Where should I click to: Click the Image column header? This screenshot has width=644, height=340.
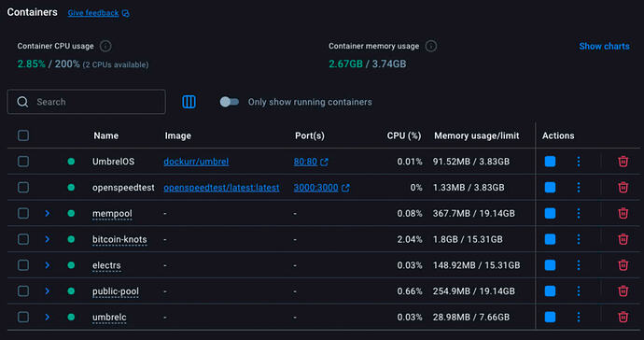pyautogui.click(x=178, y=135)
